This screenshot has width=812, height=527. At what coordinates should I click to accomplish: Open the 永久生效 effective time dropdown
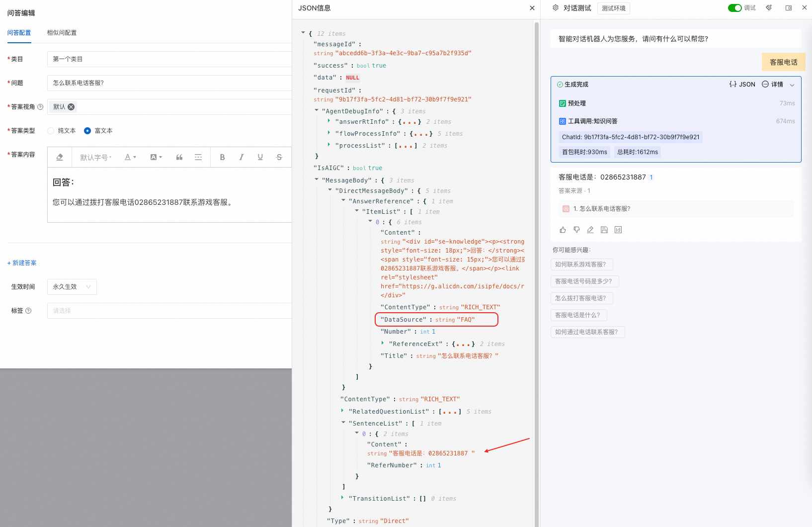tap(72, 287)
